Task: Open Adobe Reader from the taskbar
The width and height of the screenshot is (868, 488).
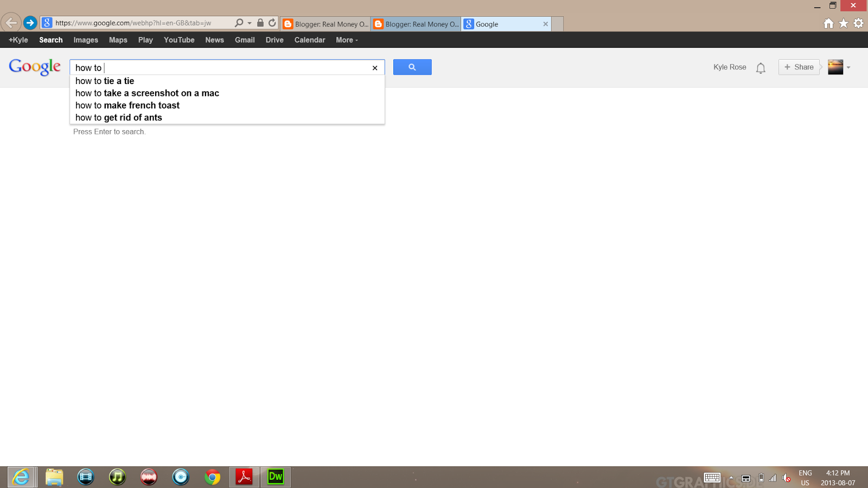Action: [244, 477]
